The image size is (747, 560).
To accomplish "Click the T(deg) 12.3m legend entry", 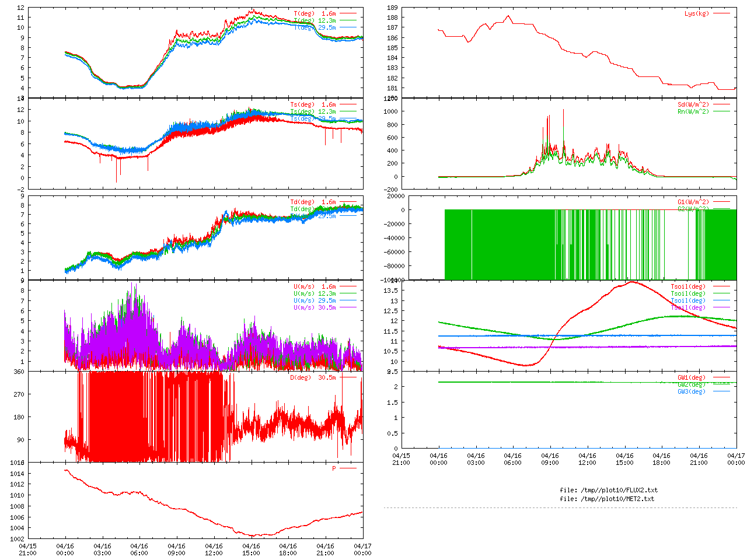I will click(315, 20).
